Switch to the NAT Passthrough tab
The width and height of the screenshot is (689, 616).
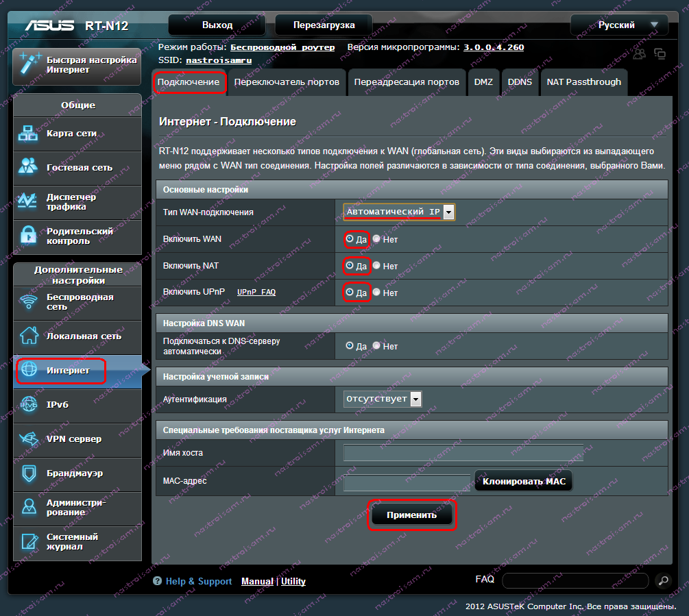click(583, 82)
